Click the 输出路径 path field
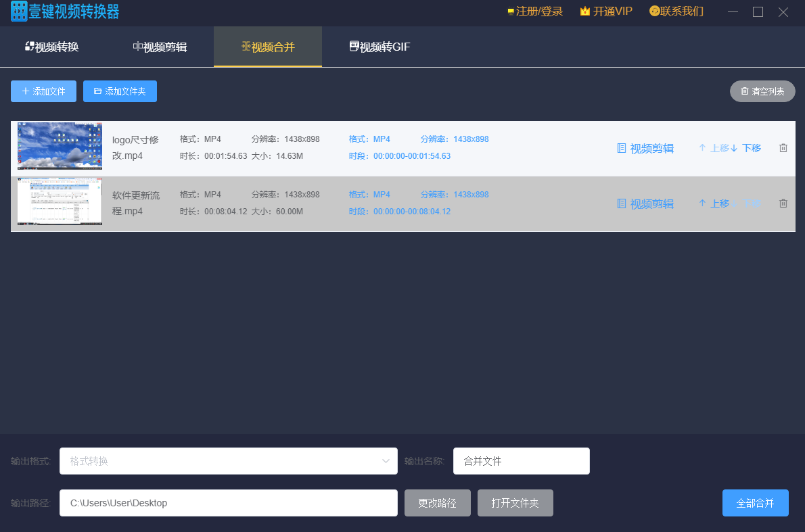Screen dimensions: 805x532 pyautogui.click(x=229, y=503)
